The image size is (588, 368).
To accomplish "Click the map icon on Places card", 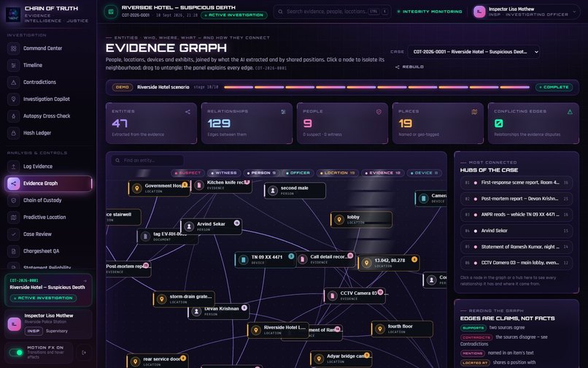I will tap(474, 112).
